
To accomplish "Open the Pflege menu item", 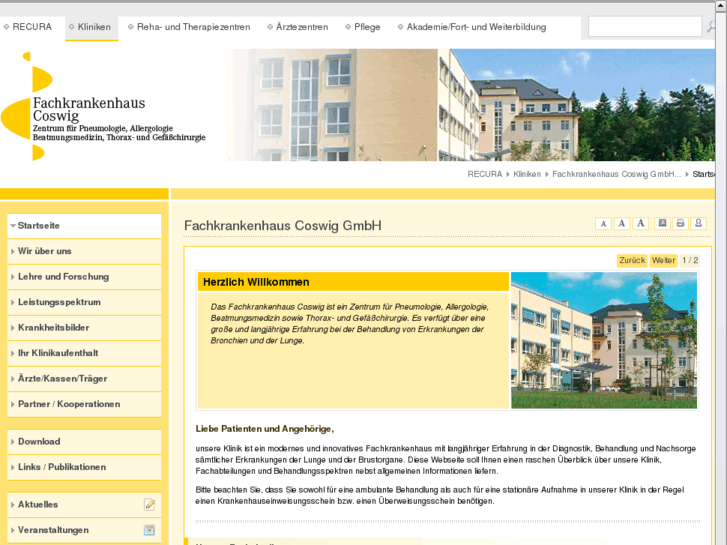I will point(363,27).
